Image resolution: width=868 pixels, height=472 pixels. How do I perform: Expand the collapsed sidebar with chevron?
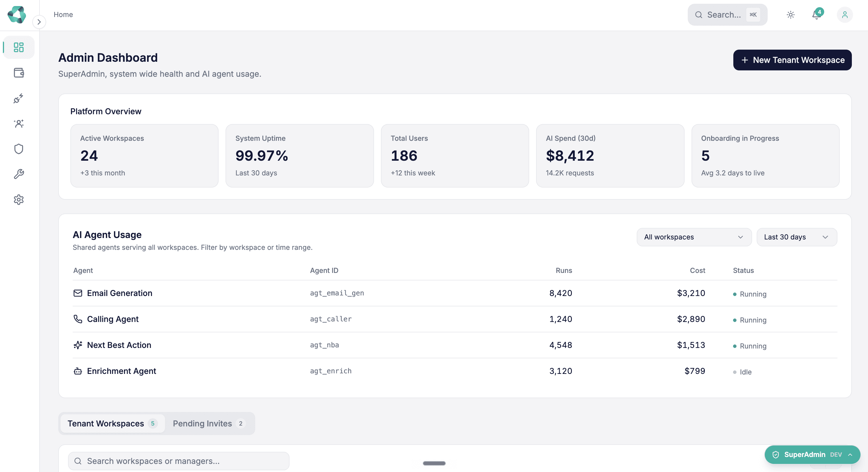[39, 22]
